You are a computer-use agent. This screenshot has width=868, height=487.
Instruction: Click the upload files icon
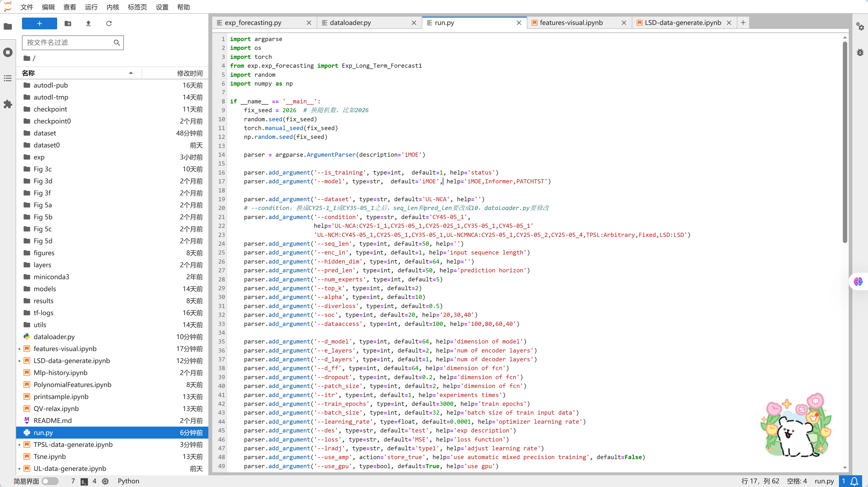click(88, 23)
